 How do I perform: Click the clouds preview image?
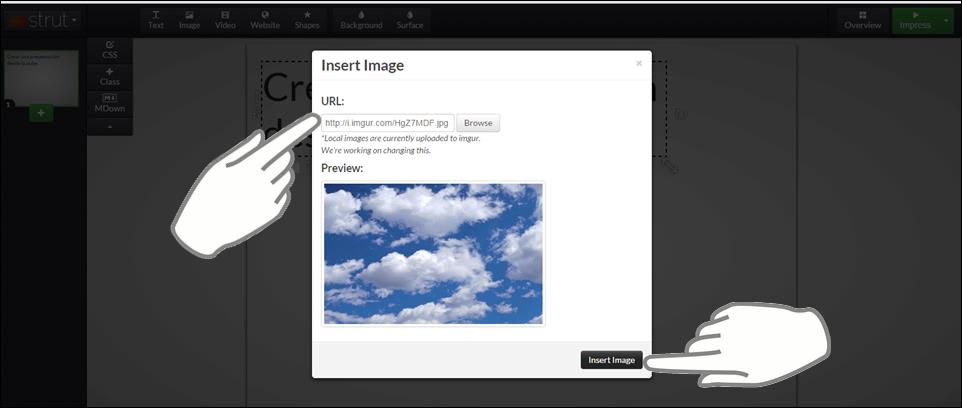click(433, 253)
